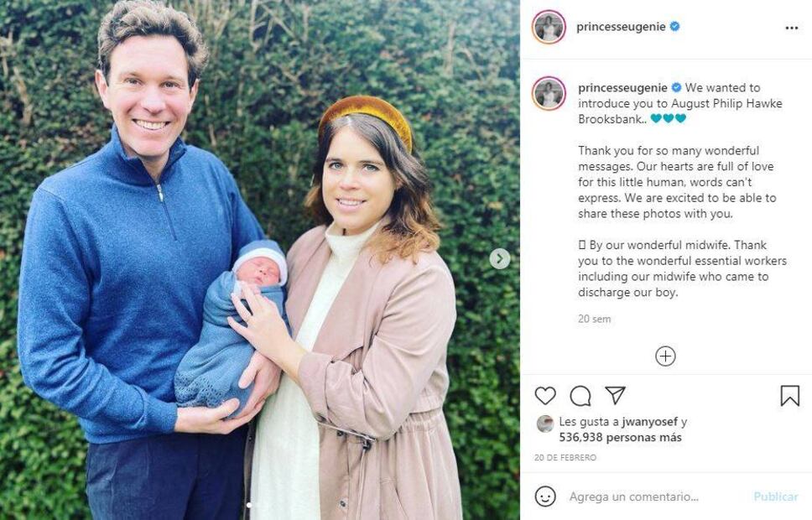Go to next photo with the arrow

tap(500, 258)
